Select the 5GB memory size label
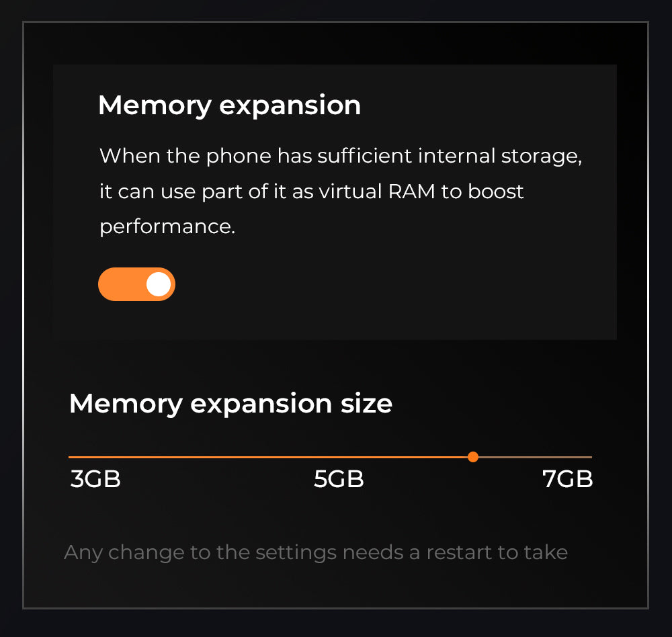Viewport: 672px width, 637px height. pyautogui.click(x=339, y=480)
